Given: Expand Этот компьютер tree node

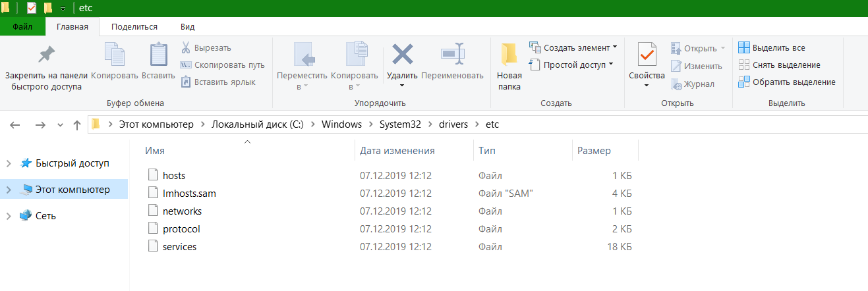Looking at the screenshot, I should (9, 190).
